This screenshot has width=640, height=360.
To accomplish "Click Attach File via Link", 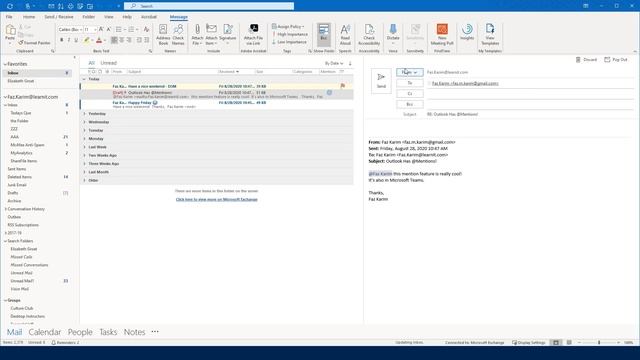I will tap(253, 34).
